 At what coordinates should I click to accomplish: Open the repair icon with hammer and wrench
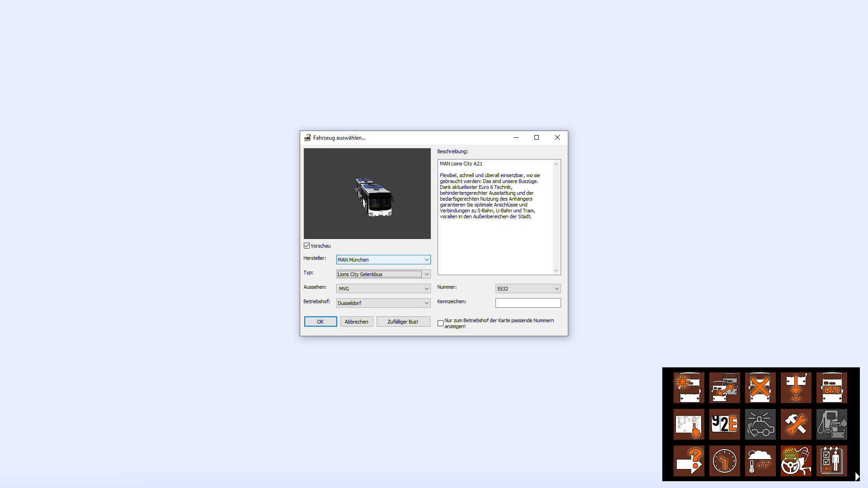796,424
